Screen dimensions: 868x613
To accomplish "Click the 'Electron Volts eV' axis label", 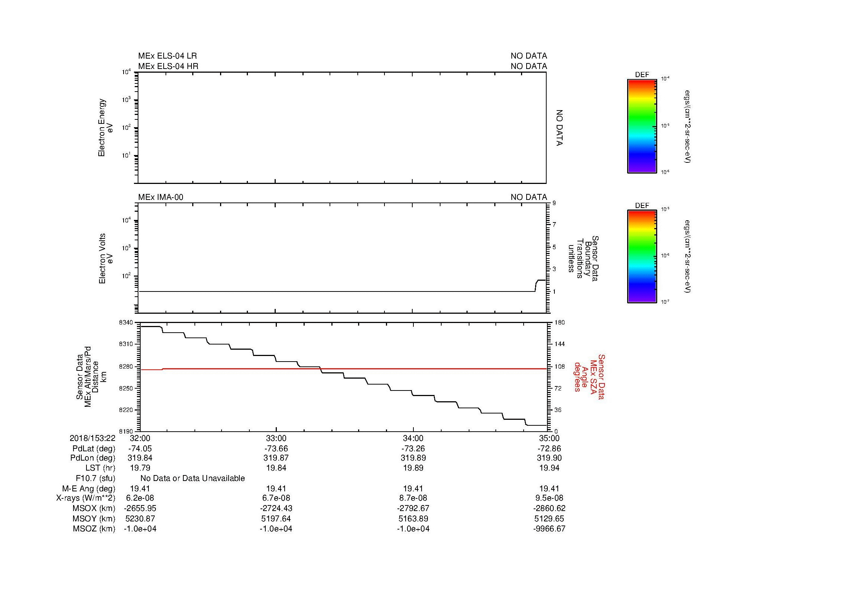I will [x=106, y=259].
